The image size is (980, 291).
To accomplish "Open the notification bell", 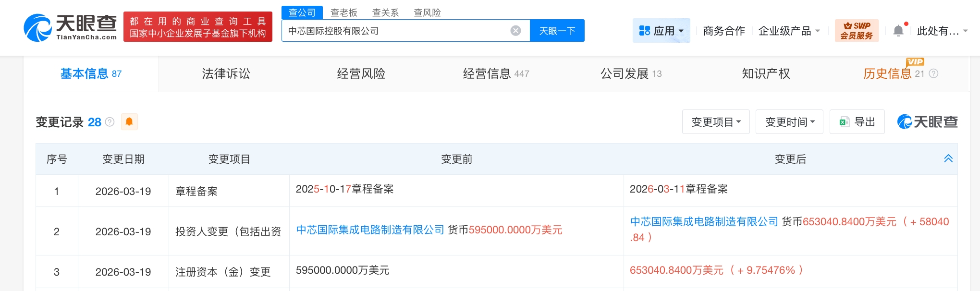I will tap(898, 31).
